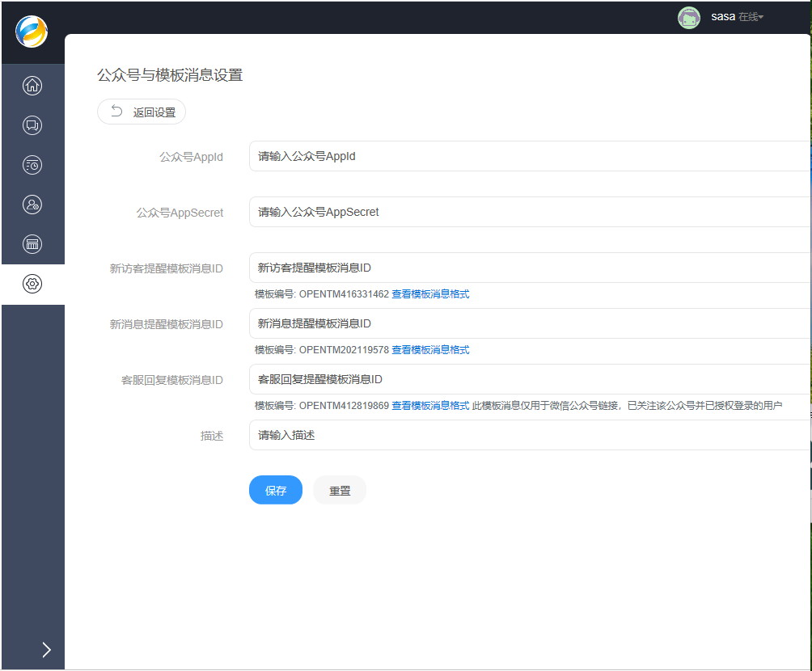812x671 pixels.
Task: Click the text 模板编号: OPENTM202119578
Action: [x=322, y=350]
